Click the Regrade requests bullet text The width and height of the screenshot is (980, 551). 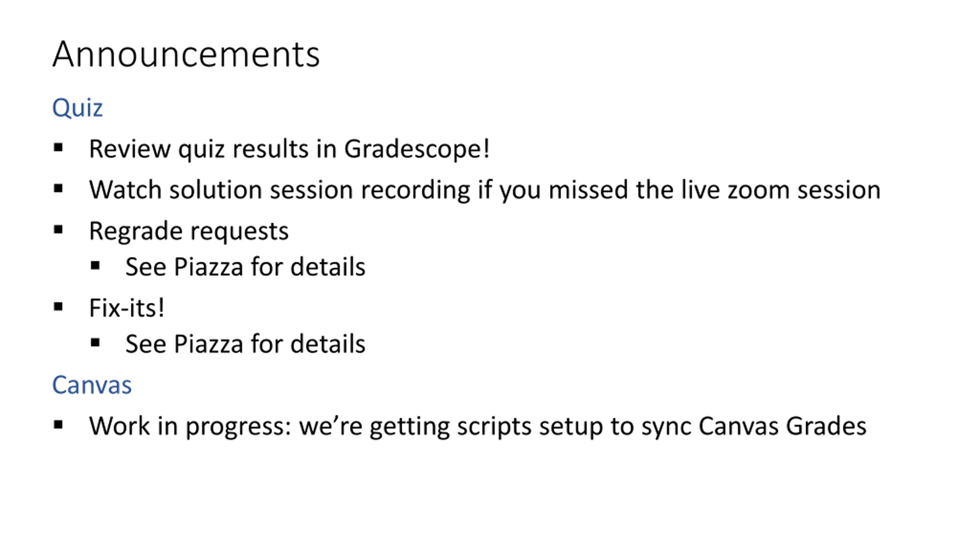189,231
